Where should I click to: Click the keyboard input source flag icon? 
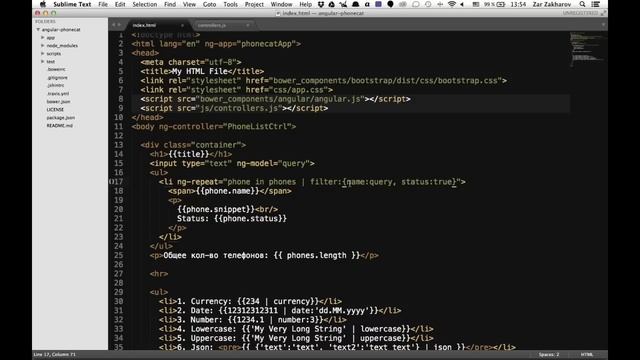476,4
